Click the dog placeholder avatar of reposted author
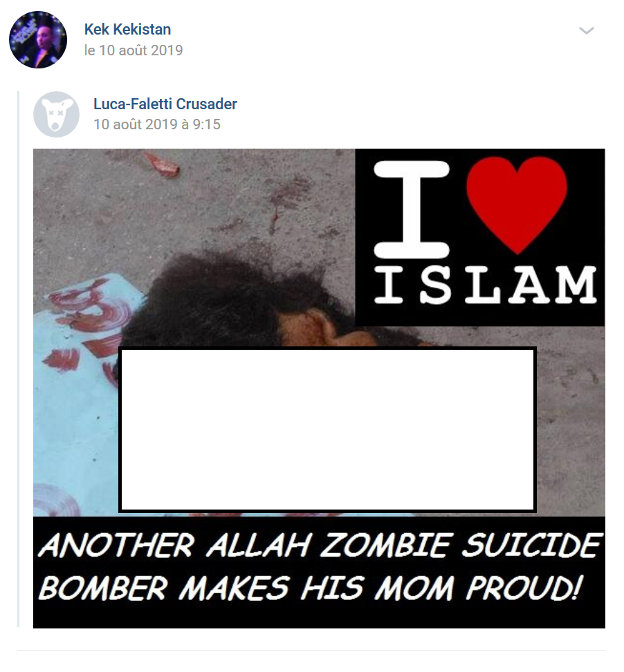 pyautogui.click(x=56, y=115)
